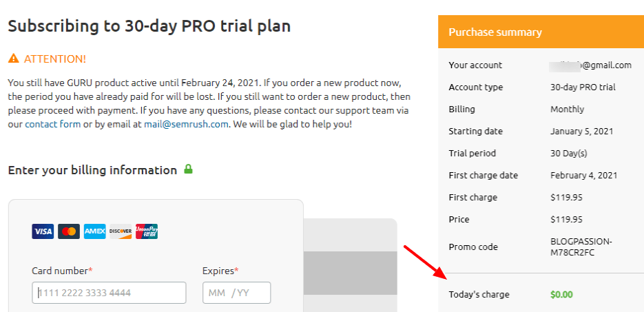Click the green lock security icon
Screen dimensions: 644x312
click(x=188, y=169)
